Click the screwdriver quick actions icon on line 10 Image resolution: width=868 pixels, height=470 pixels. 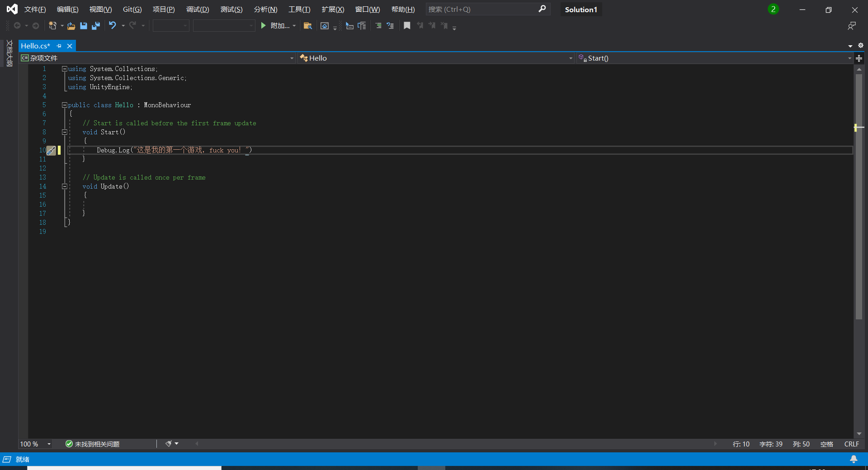point(52,151)
